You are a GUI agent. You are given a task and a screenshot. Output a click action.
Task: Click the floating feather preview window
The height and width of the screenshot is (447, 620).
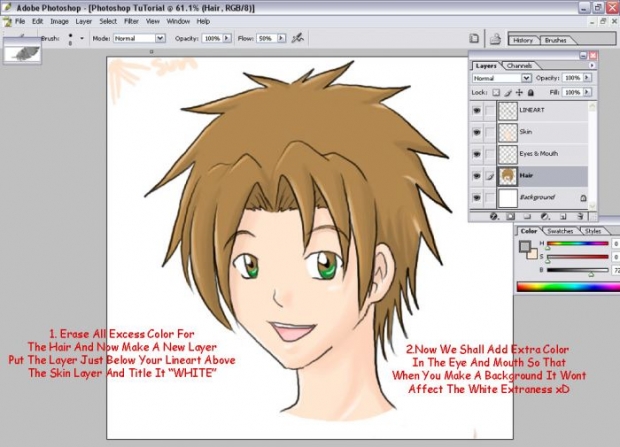[23, 51]
